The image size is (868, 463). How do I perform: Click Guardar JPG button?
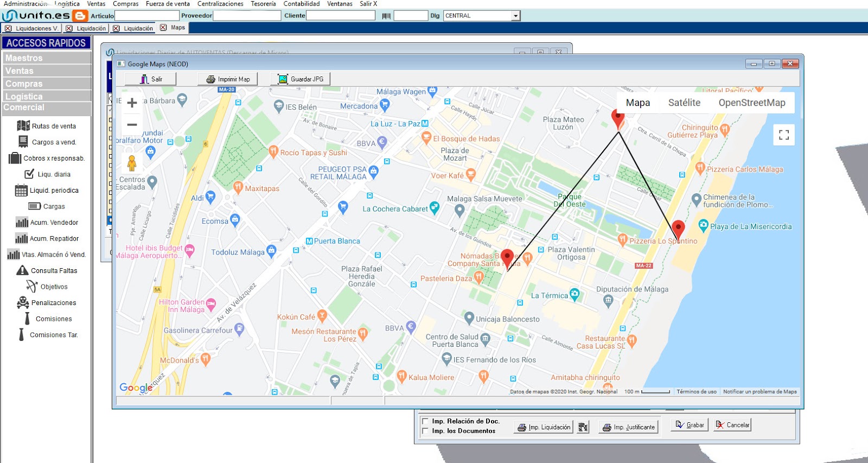point(301,79)
